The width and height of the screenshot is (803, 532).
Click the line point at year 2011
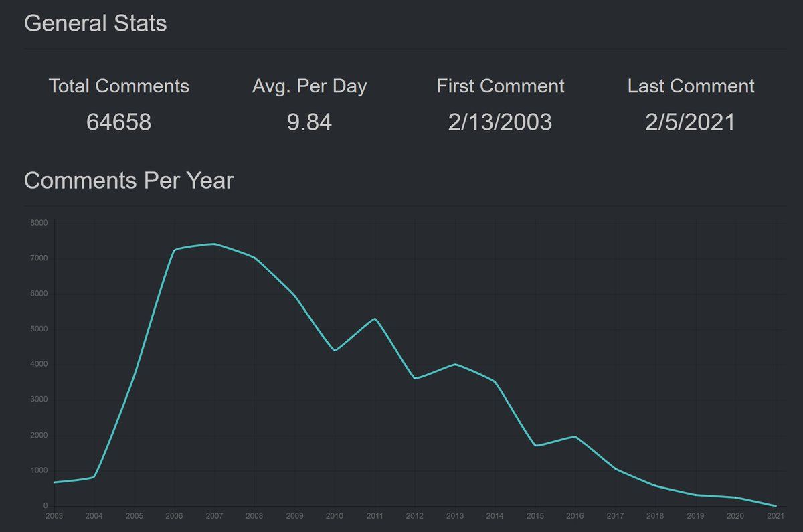375,319
